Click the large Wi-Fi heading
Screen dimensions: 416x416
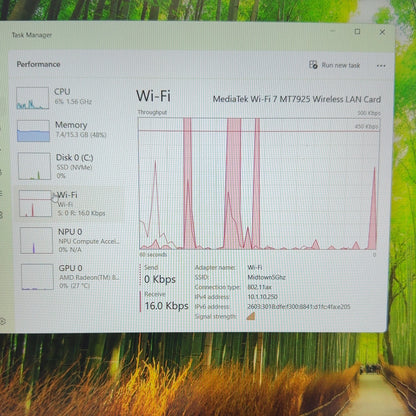(x=153, y=96)
